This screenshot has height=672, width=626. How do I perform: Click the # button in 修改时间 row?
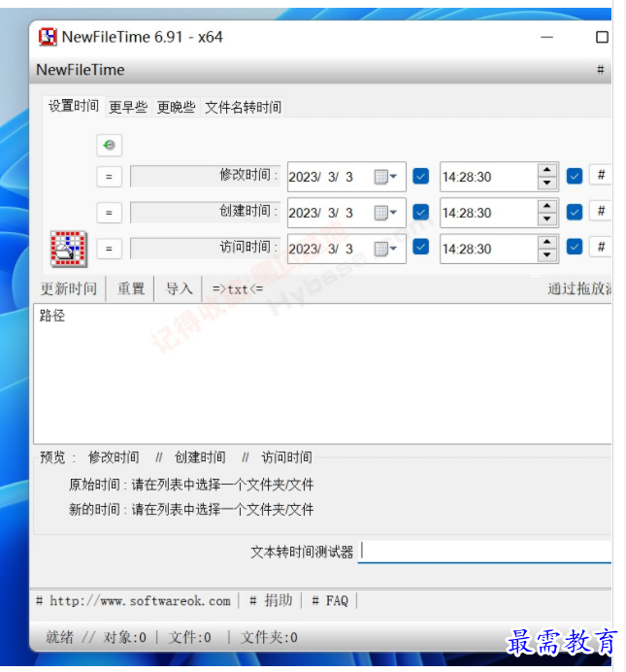coord(601,175)
